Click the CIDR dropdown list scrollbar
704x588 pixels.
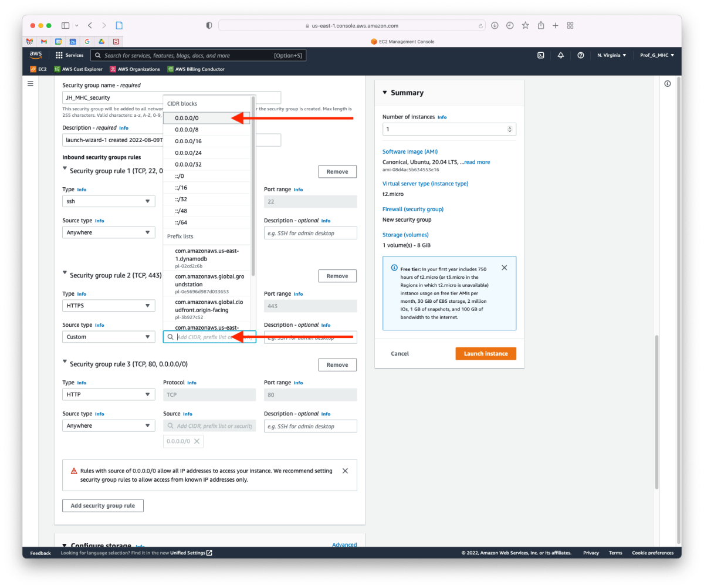click(253, 186)
